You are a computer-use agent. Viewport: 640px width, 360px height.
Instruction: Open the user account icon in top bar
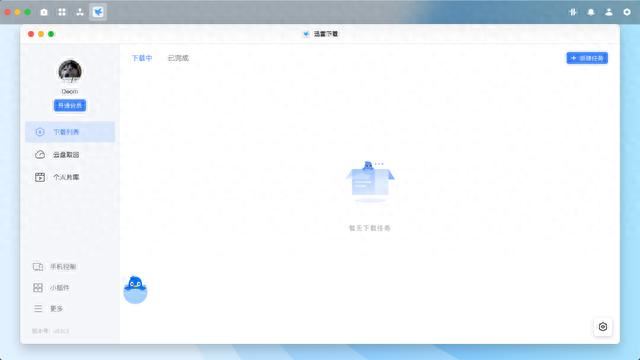[x=609, y=12]
